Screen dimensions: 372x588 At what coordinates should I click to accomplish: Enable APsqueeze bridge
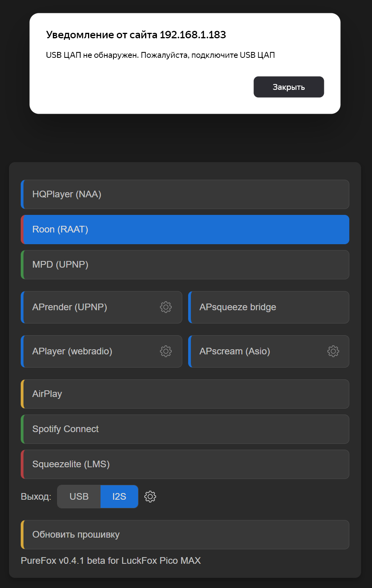(268, 307)
